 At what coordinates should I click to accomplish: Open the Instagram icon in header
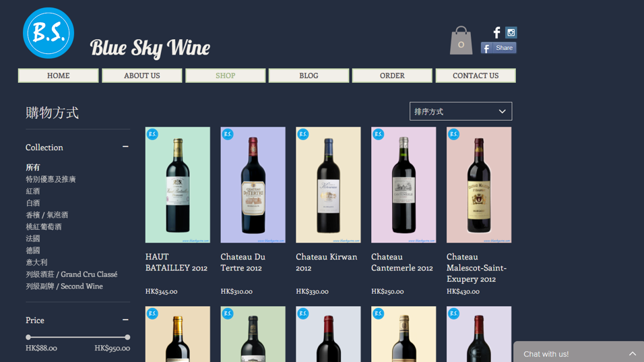511,32
